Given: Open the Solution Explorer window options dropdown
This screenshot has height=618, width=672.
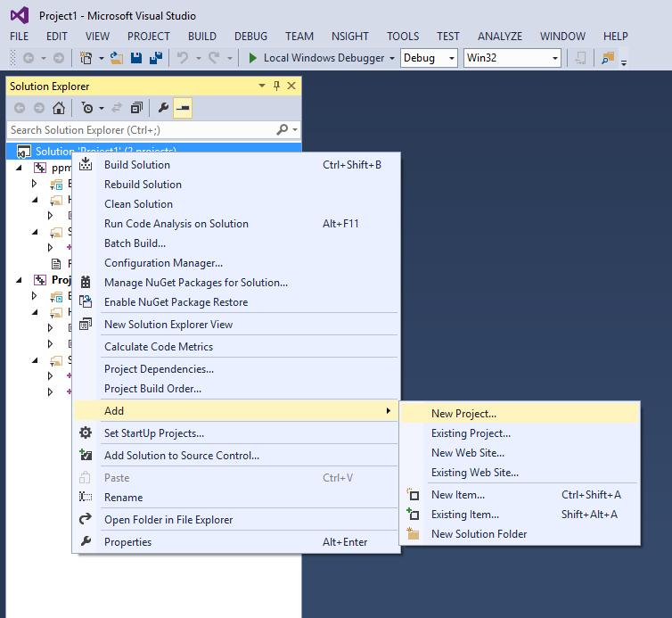Looking at the screenshot, I should pos(262,86).
